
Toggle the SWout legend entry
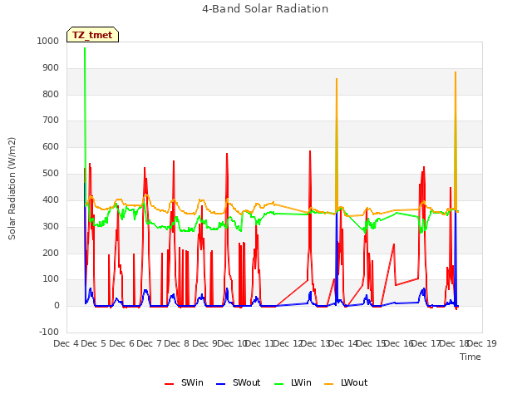coord(239,382)
